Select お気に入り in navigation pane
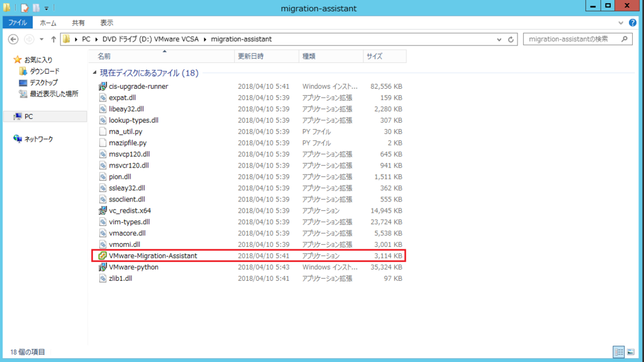644x362 pixels. pyautogui.click(x=38, y=60)
